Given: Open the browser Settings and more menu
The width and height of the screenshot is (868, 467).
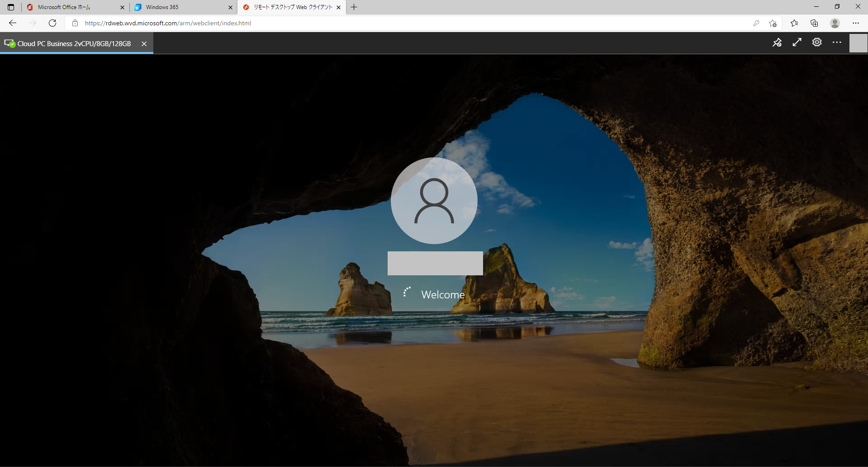Looking at the screenshot, I should pos(856,23).
